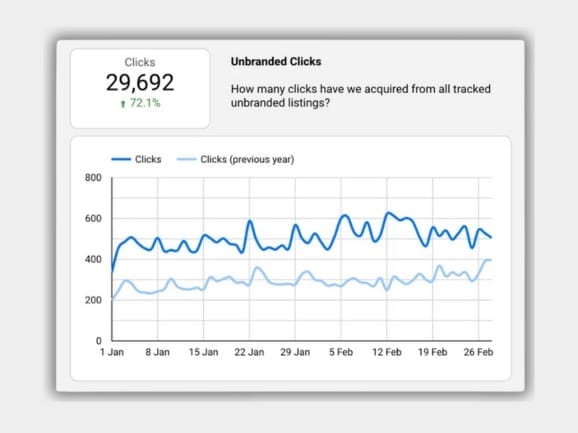This screenshot has height=433, width=578.
Task: Click the 15 Jan x-axis label
Action: [x=203, y=352]
